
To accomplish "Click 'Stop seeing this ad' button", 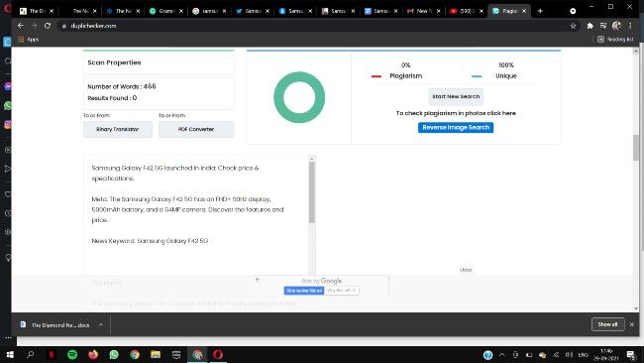I will [304, 291].
